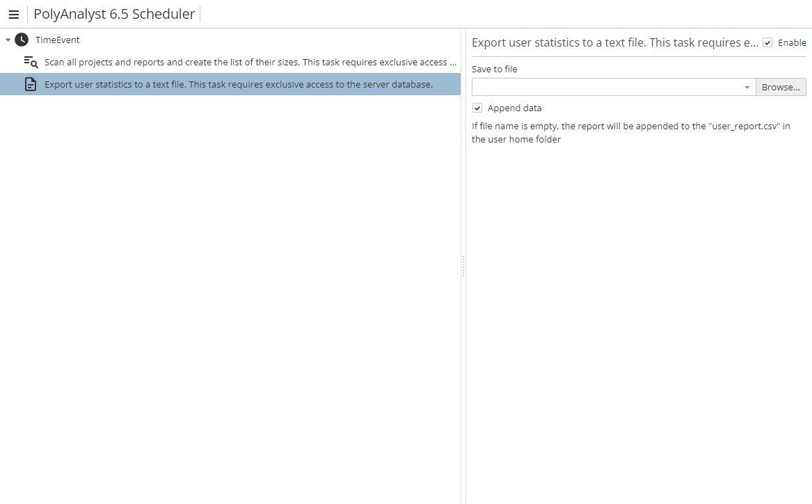Tick the Enable checkbox
Viewport: 812px width, 504px height.
point(767,43)
